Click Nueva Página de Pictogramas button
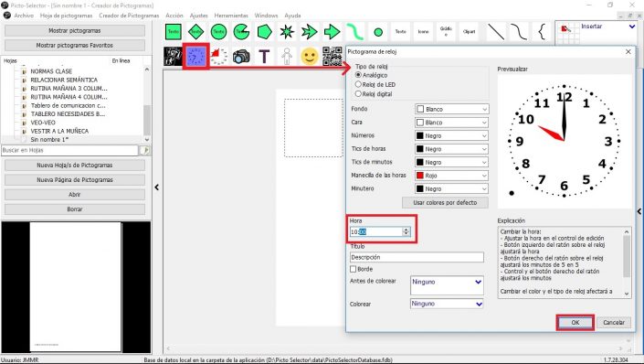The width and height of the screenshot is (644, 364). (x=75, y=180)
